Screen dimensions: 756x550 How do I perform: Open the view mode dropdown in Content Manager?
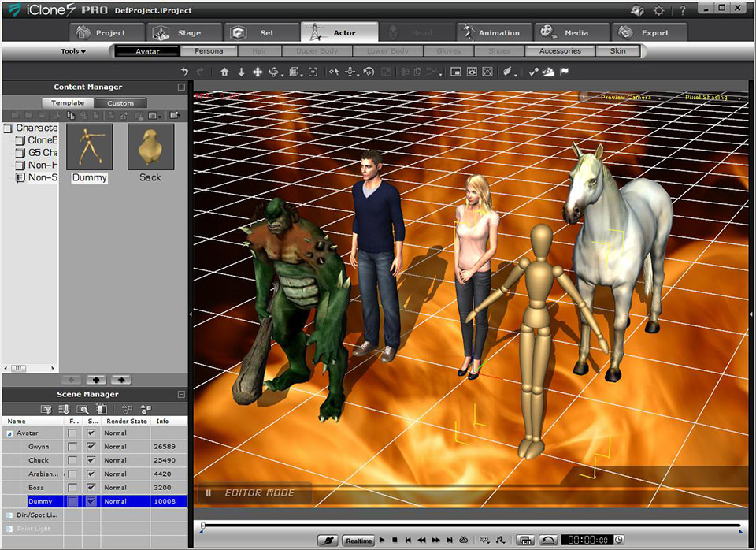tap(154, 116)
